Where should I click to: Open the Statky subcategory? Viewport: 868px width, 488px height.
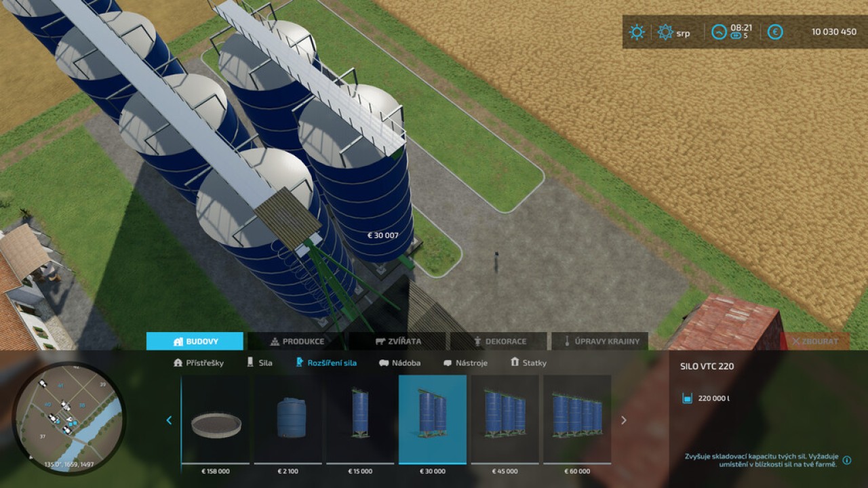pos(528,363)
